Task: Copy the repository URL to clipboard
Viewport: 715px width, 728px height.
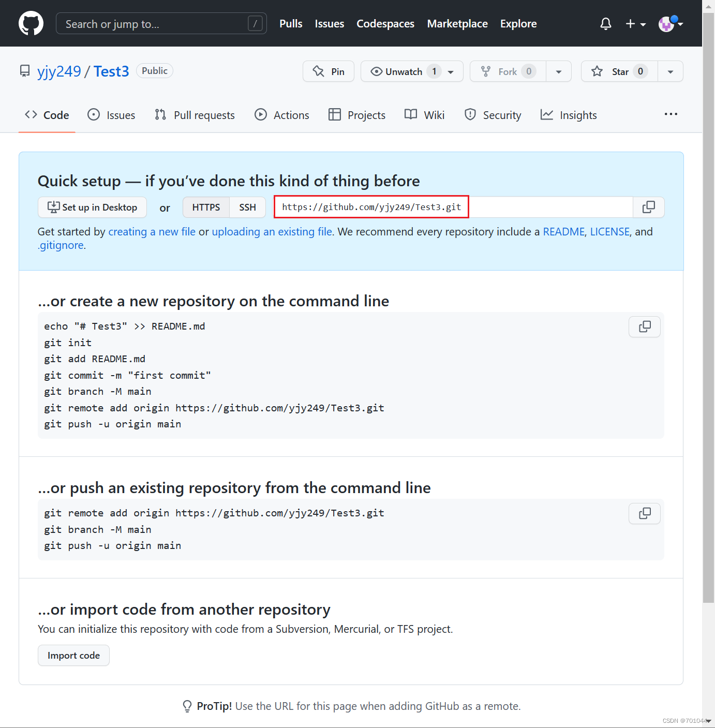Action: (x=649, y=207)
